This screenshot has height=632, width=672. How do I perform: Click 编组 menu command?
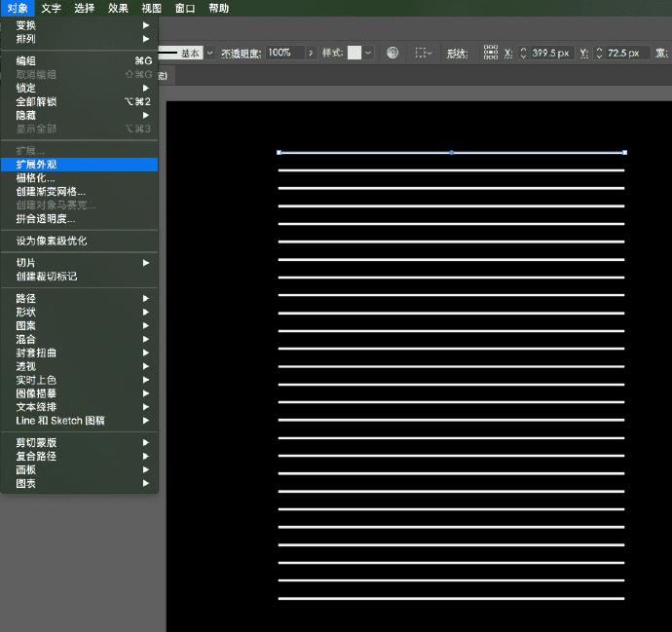coord(26,60)
